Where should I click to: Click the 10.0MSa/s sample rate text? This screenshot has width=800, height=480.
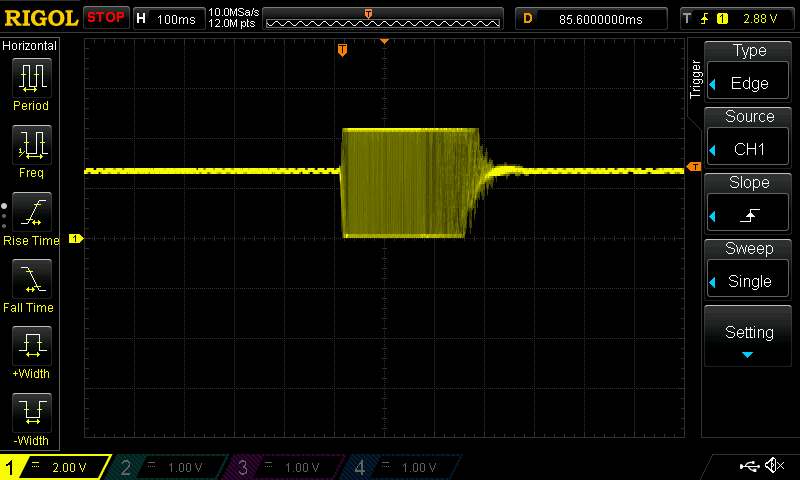[x=234, y=12]
